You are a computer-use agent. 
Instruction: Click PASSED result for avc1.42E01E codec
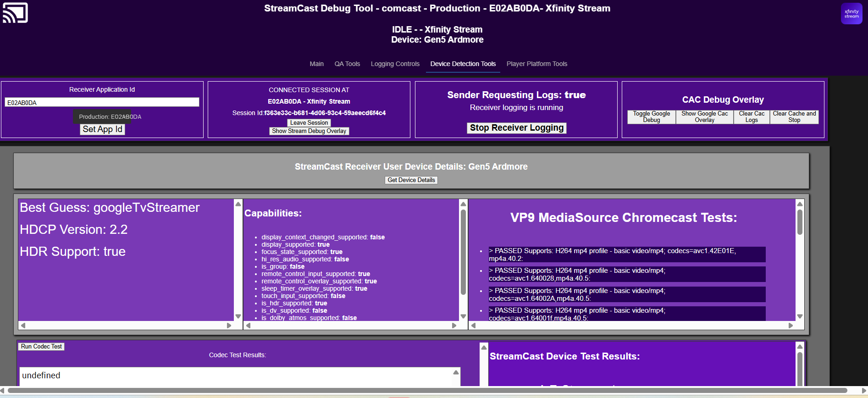[627, 254]
